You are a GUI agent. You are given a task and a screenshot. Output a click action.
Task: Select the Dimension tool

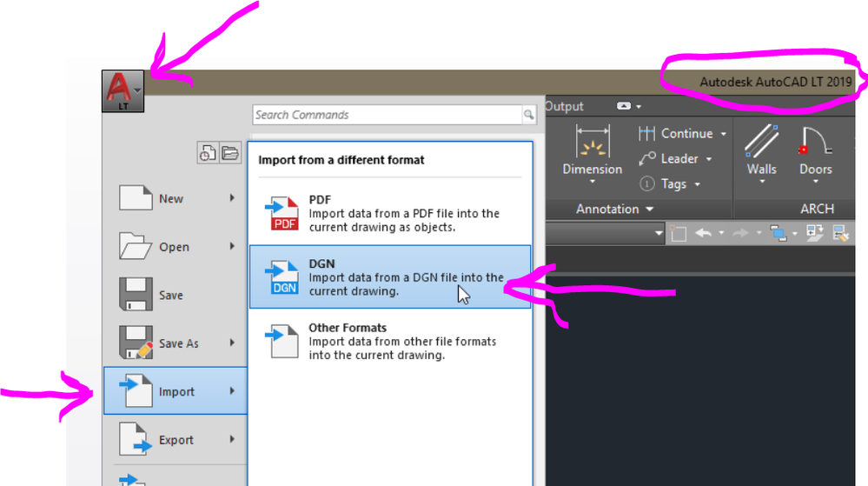pos(593,150)
